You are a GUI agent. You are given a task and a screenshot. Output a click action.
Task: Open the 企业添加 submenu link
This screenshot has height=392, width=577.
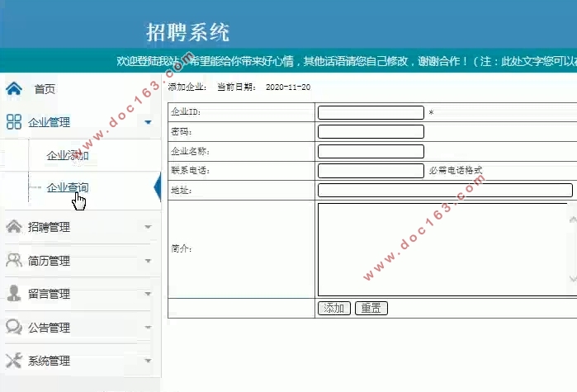pos(68,155)
